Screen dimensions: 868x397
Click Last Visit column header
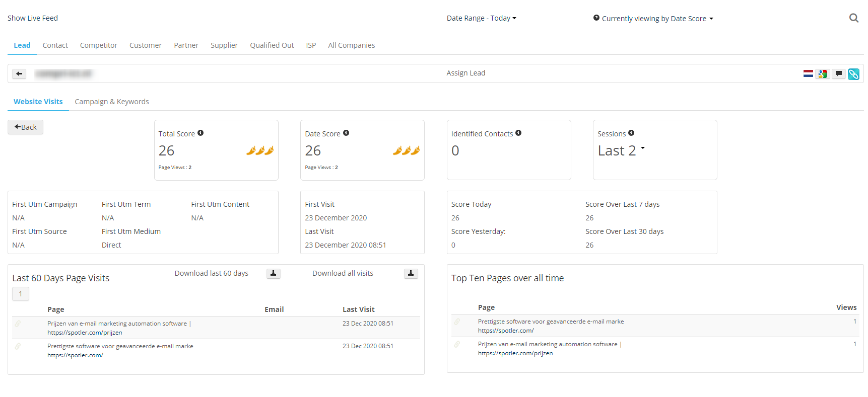[x=359, y=309]
